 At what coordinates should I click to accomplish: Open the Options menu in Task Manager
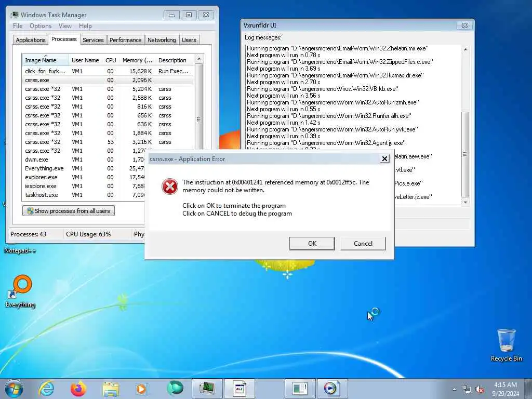(x=41, y=26)
